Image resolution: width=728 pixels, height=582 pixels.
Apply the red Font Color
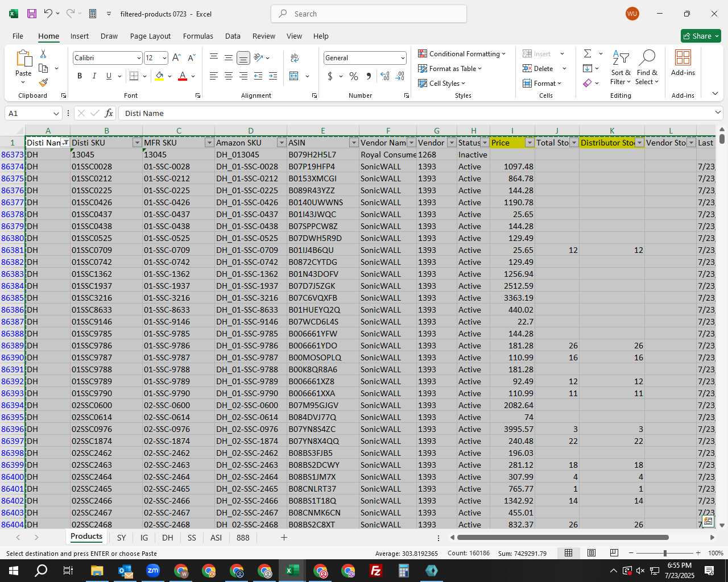coord(183,76)
